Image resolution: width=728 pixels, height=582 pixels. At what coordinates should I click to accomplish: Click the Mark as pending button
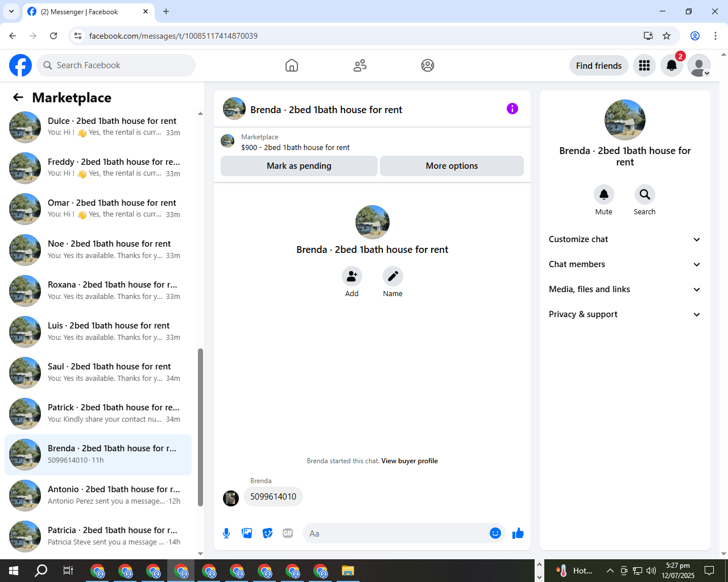point(299,166)
